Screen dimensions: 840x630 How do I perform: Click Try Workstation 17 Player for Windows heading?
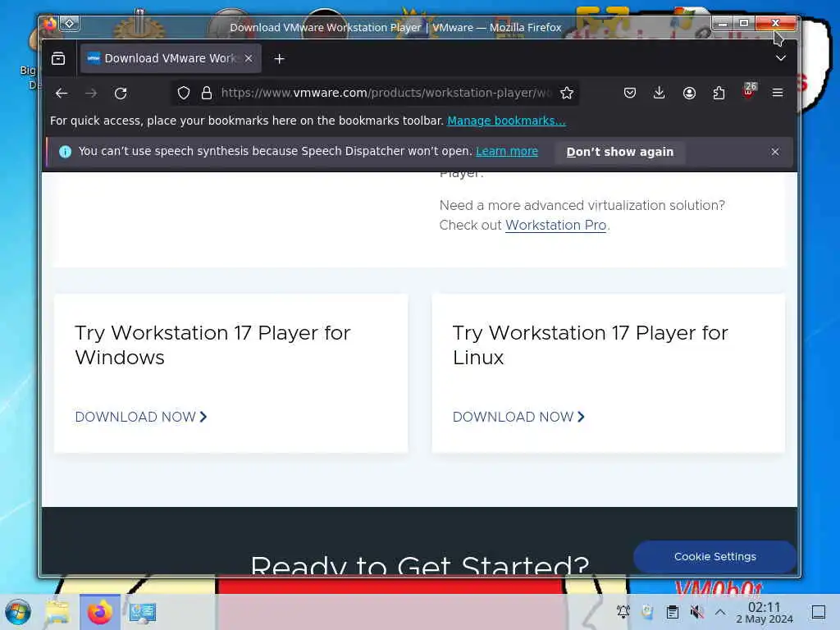[x=212, y=345]
